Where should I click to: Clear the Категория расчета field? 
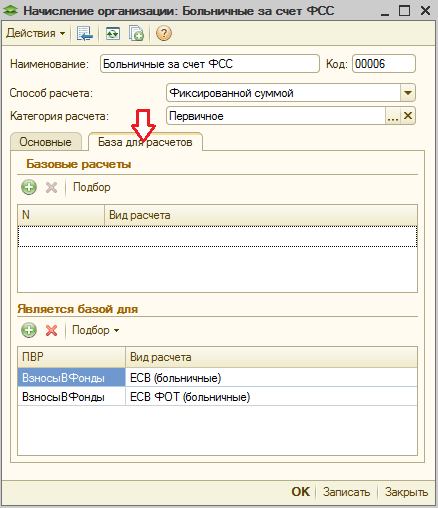(408, 116)
